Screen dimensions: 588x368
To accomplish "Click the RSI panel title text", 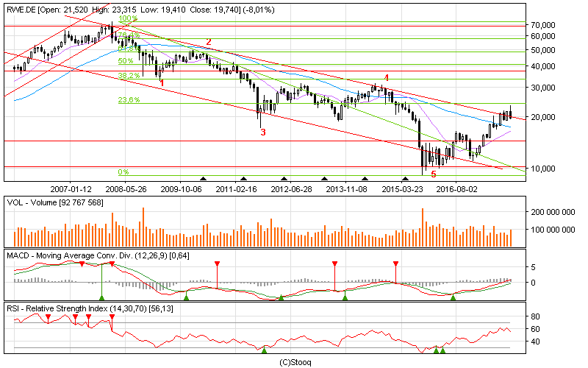I will [x=90, y=308].
